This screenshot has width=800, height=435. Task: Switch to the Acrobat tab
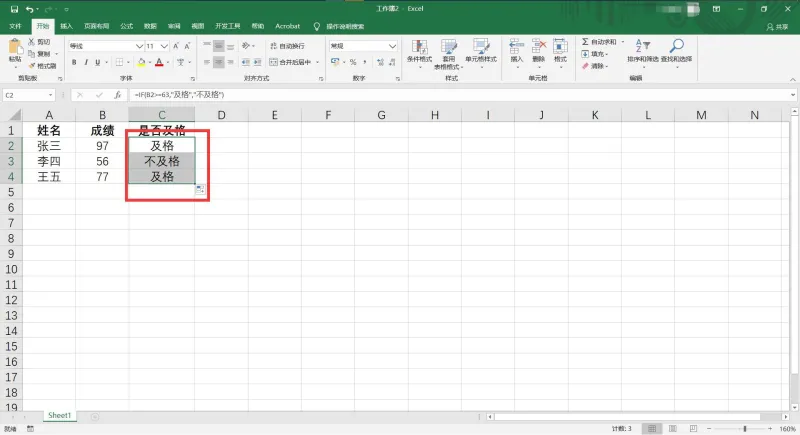pos(287,26)
